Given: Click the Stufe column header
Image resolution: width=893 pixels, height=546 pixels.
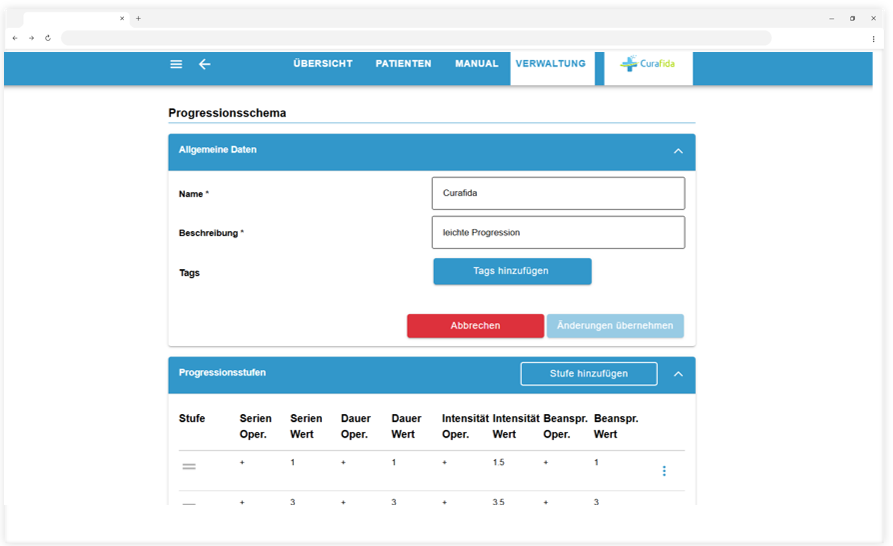Looking at the screenshot, I should [192, 418].
